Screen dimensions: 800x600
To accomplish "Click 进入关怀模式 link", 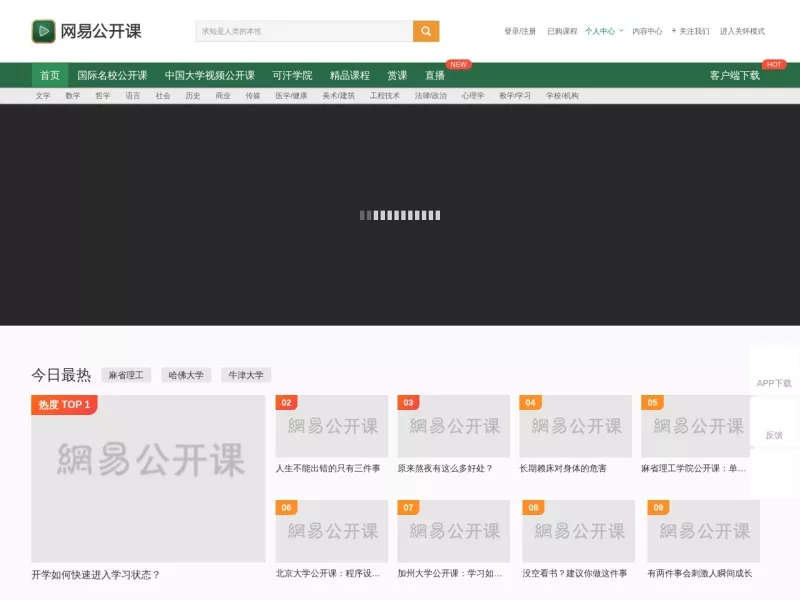I will (742, 31).
